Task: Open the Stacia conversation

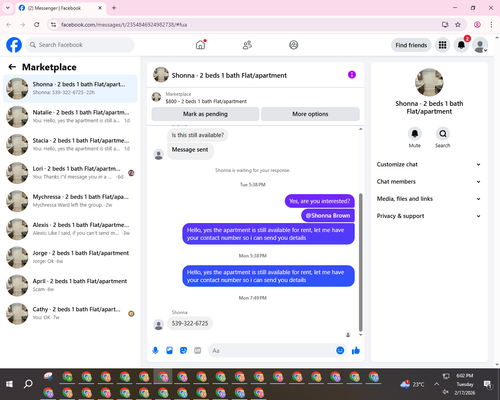Action: tap(70, 145)
